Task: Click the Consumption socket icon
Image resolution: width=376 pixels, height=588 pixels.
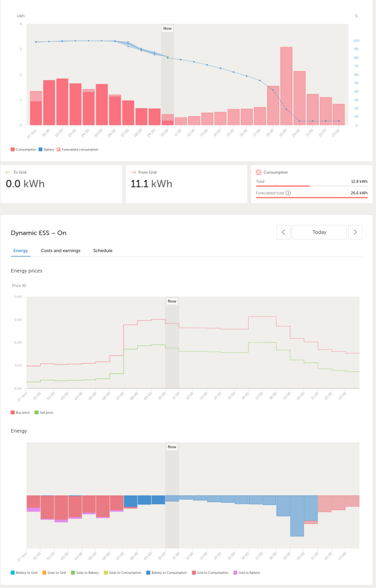Action: (258, 172)
